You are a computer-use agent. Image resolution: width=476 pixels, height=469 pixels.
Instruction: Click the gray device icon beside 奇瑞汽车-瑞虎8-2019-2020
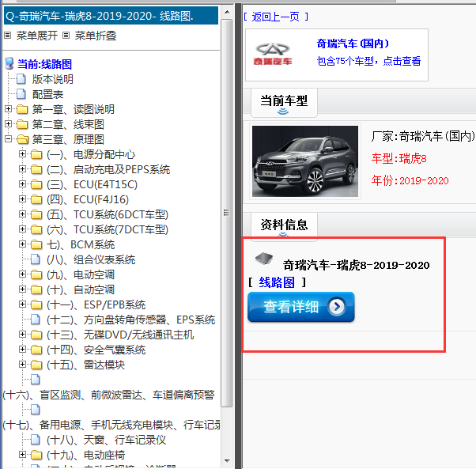point(264,259)
